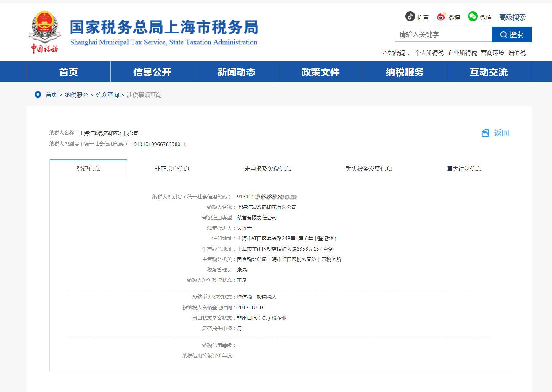Click the magnifier search button 搜索

(511, 35)
